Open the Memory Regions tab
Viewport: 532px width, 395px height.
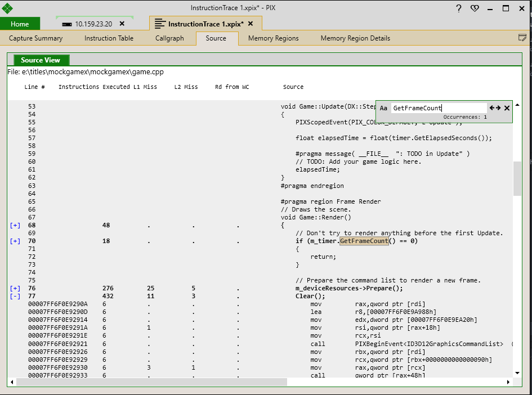coord(274,38)
